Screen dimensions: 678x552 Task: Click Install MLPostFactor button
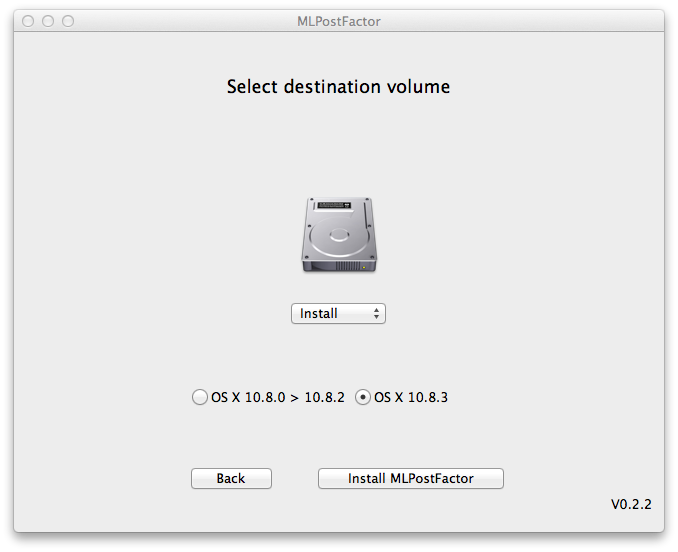click(411, 479)
